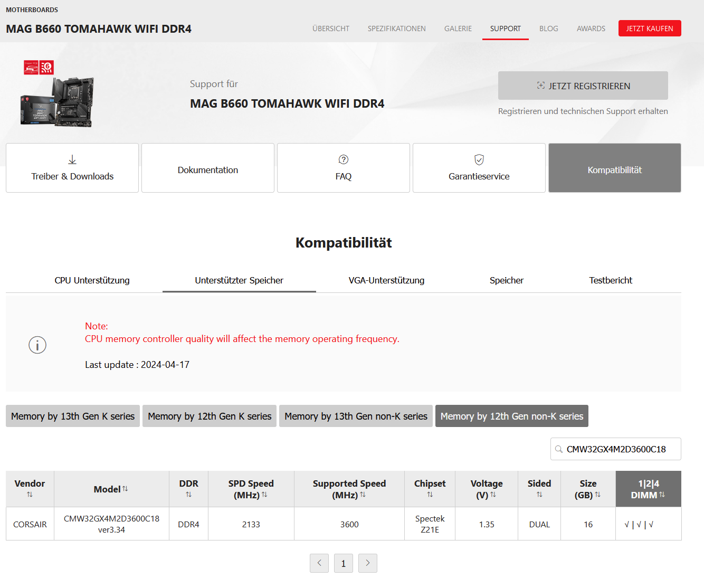Open the ÜBERSICHT tab

[331, 29]
